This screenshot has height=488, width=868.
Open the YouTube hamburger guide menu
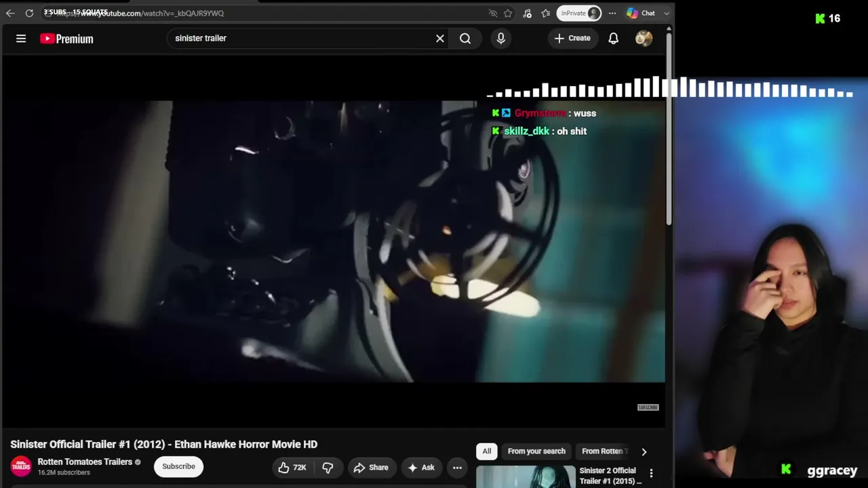pos(21,39)
